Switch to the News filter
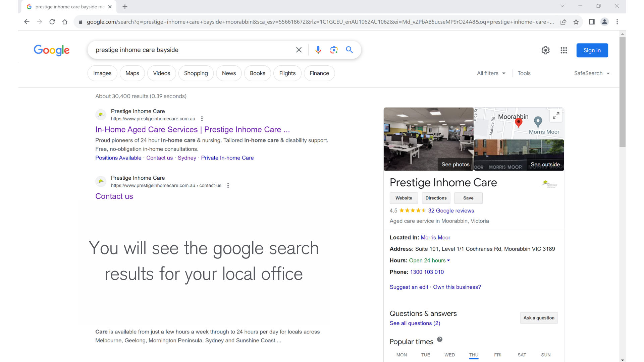This screenshot has width=644, height=362. coord(229,73)
